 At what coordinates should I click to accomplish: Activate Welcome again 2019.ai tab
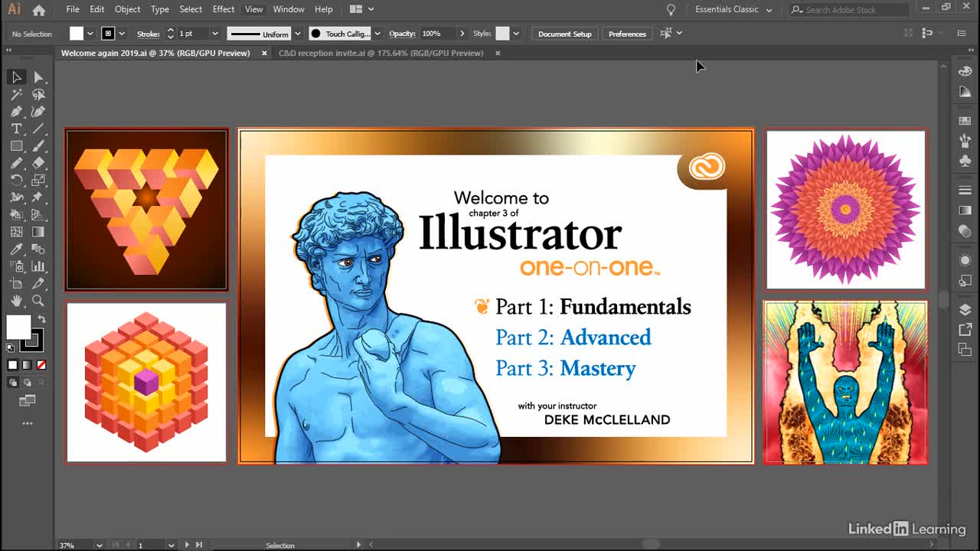point(155,53)
